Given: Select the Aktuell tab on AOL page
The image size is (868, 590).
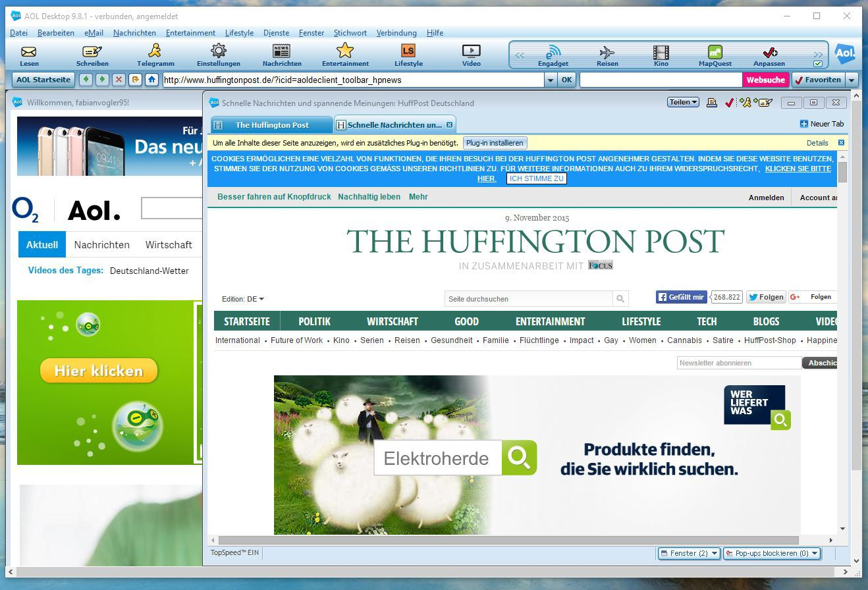Looking at the screenshot, I should click(42, 244).
